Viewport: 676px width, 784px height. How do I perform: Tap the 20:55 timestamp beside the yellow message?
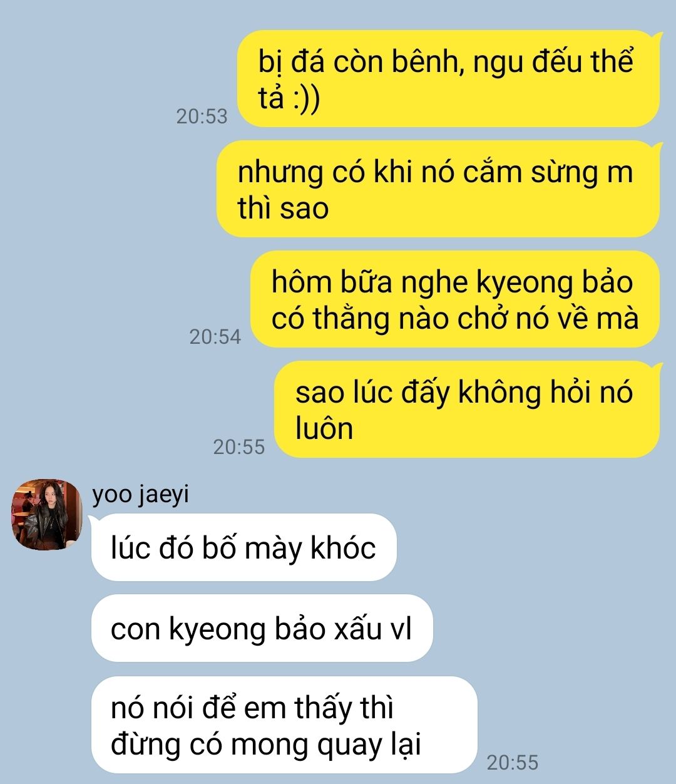[239, 447]
